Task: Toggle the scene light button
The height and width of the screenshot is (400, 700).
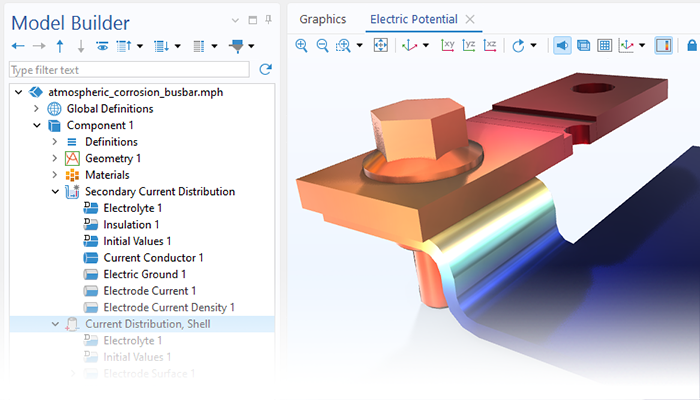Action: click(x=562, y=45)
